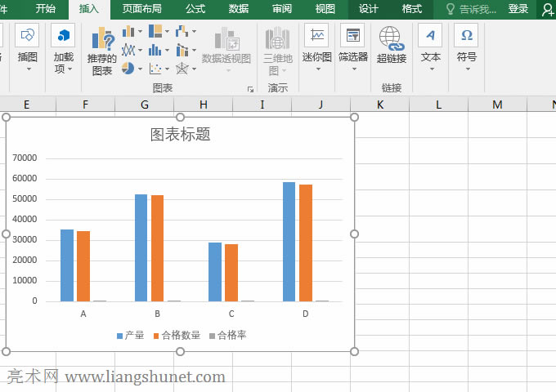Select column header K
The image size is (556, 392).
pos(379,105)
